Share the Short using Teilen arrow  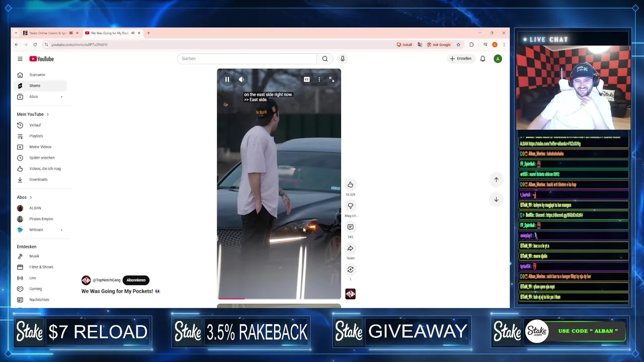(350, 248)
